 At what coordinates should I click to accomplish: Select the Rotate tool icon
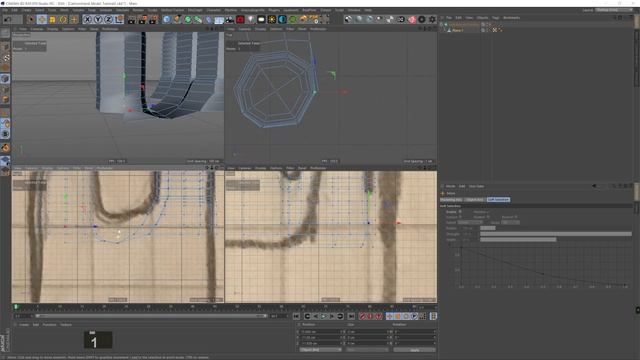[63, 19]
